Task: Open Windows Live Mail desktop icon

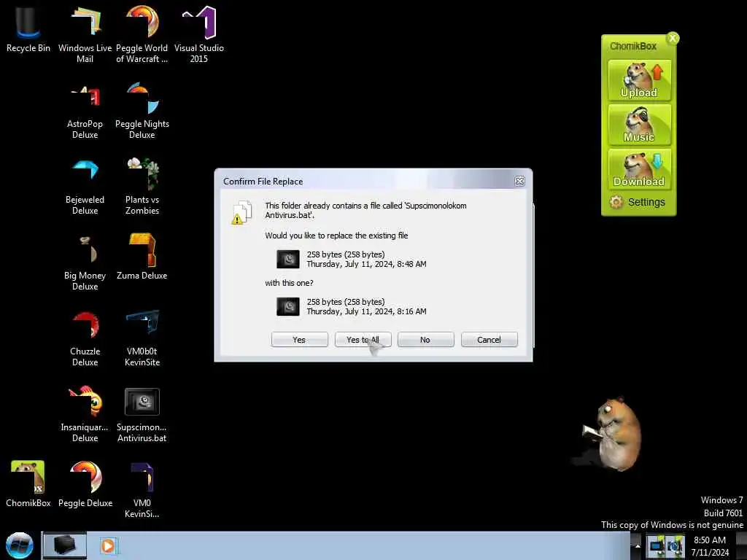Action: [85, 34]
